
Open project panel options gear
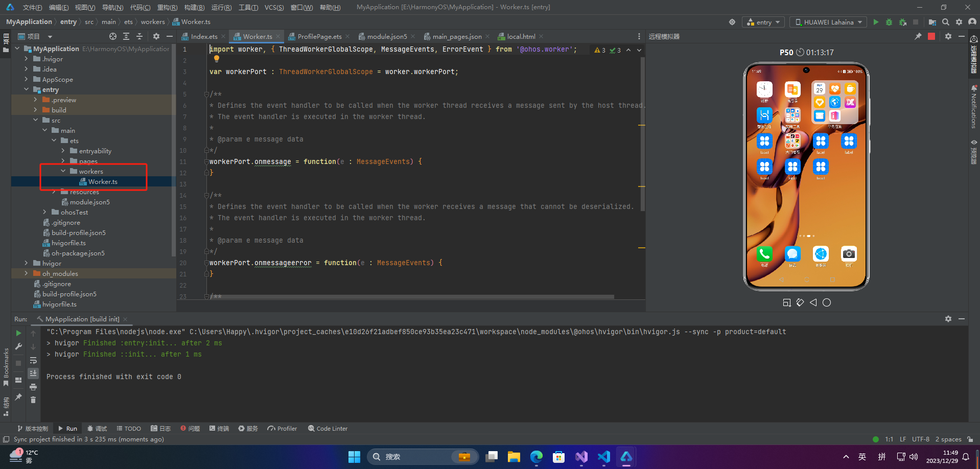click(156, 36)
